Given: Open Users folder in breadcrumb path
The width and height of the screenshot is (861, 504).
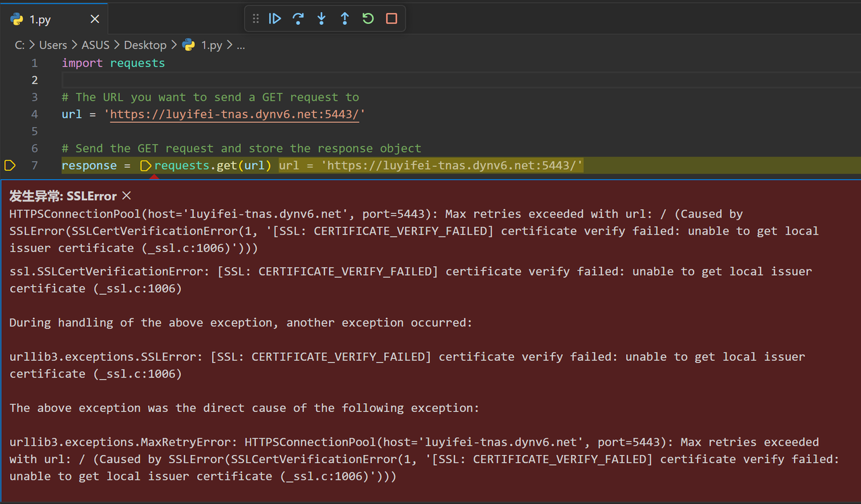Looking at the screenshot, I should pos(53,45).
